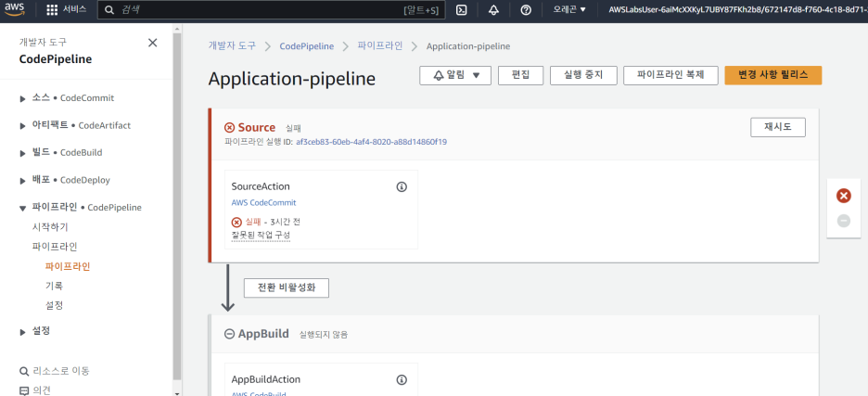Open the 오레곤 region dropdown
868x396 pixels.
pyautogui.click(x=569, y=9)
